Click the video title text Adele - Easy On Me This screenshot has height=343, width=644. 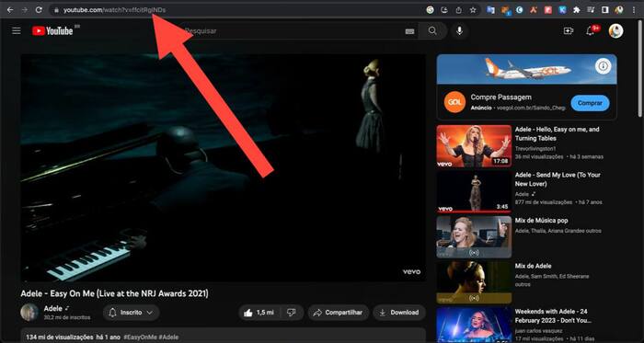115,293
